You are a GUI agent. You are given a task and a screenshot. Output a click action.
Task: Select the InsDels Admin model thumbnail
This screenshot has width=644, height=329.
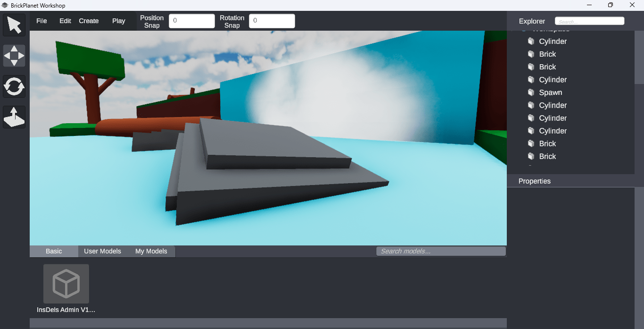[66, 284]
